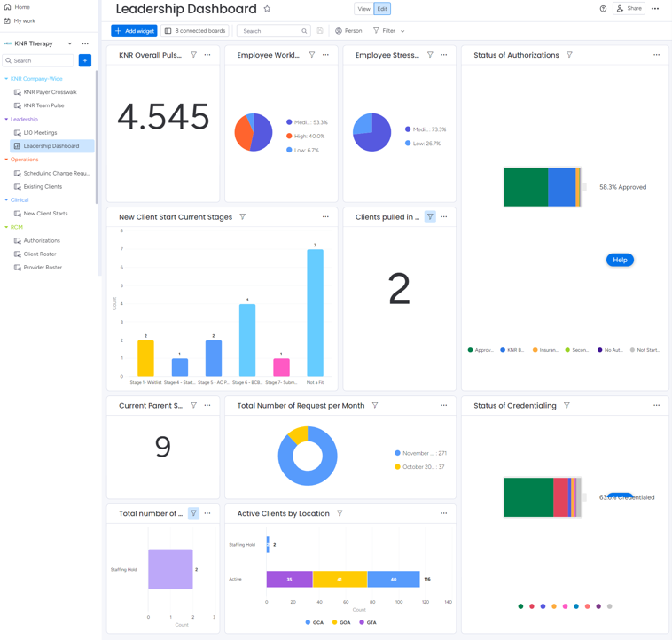Click the dashboard Search input field

point(270,31)
